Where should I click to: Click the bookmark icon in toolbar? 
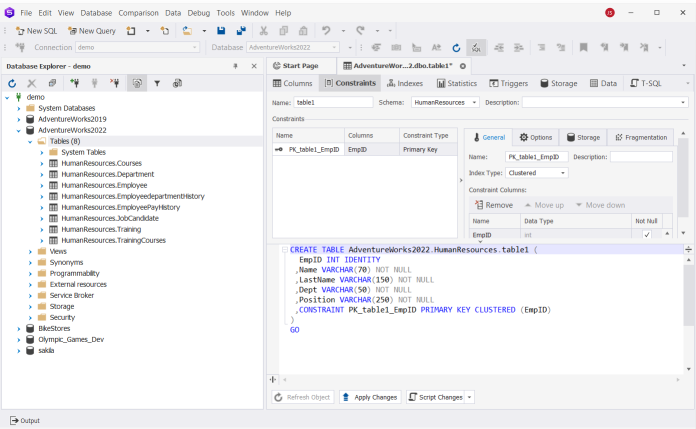tap(583, 47)
